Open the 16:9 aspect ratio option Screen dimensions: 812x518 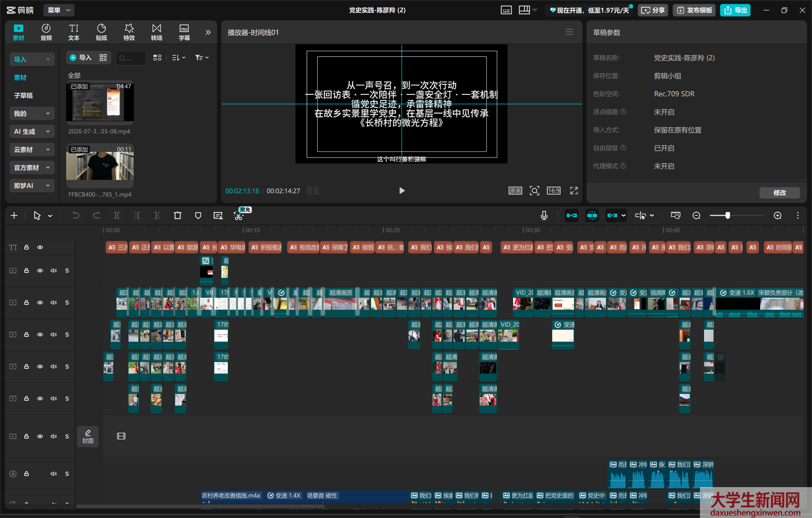554,191
